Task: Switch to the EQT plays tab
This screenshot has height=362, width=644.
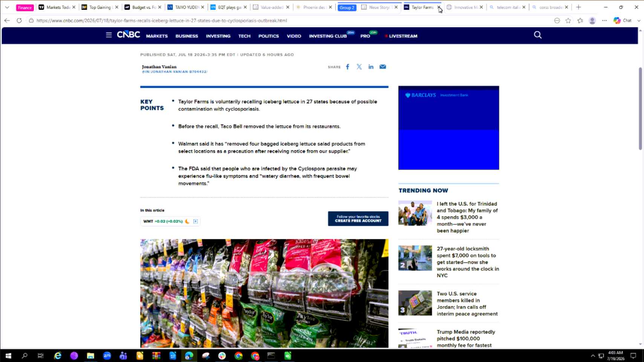Action: pos(229,7)
